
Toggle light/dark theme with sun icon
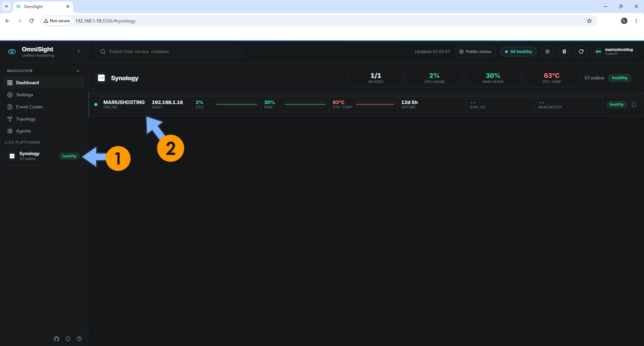pyautogui.click(x=547, y=52)
